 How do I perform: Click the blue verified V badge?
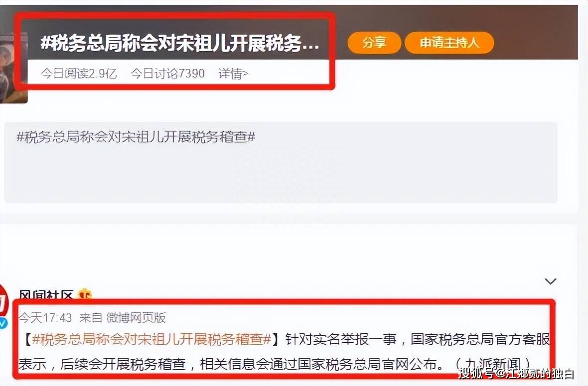point(3,323)
